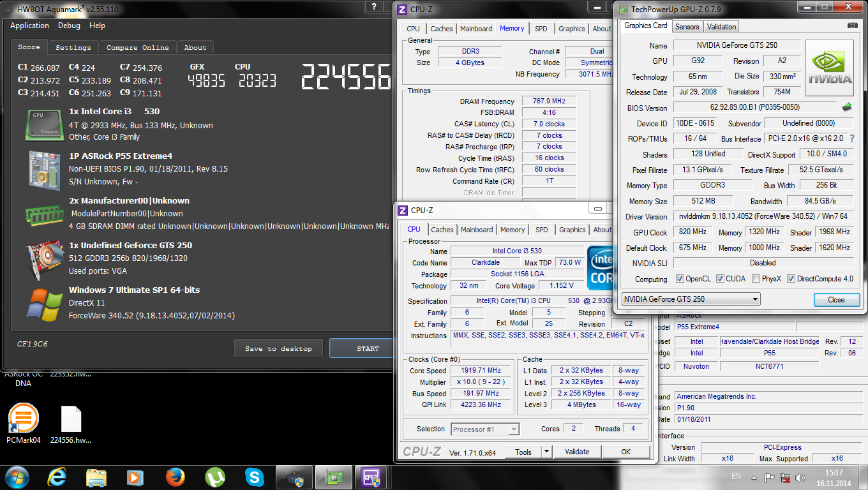868x490 pixels.
Task: Click the Core Voltage value 1.152 V
Action: [561, 285]
